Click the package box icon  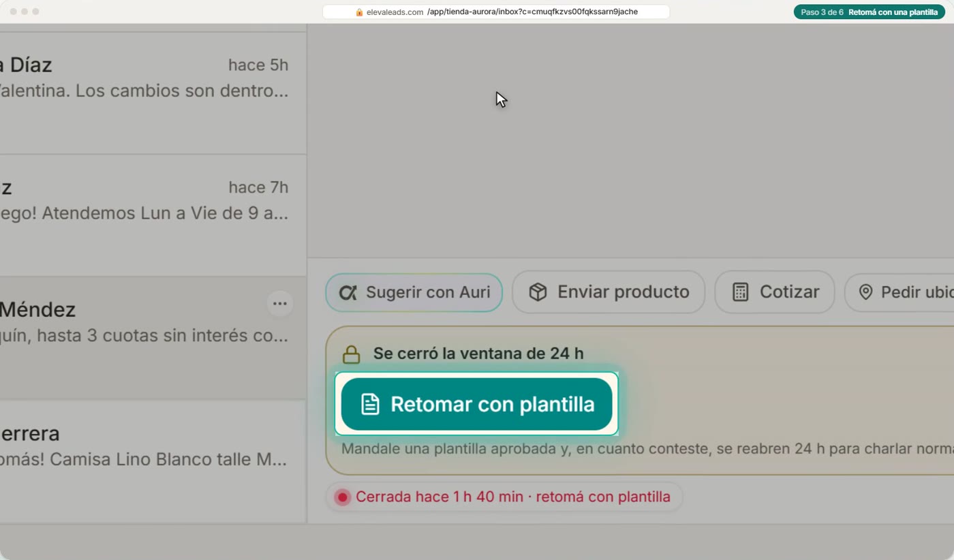pos(538,292)
